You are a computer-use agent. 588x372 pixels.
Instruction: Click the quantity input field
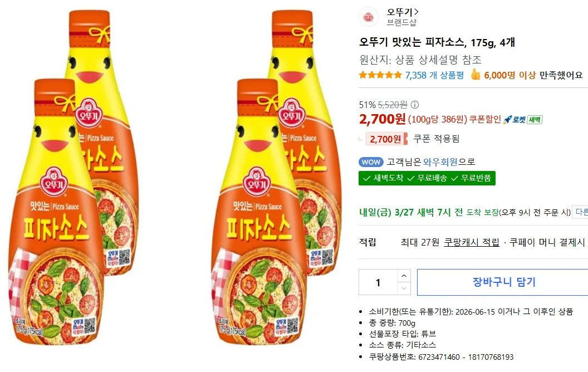[378, 282]
